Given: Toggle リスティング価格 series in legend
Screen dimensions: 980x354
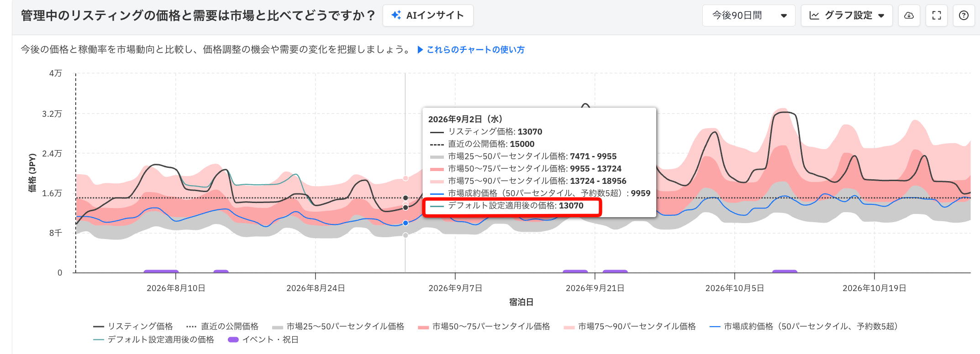Looking at the screenshot, I should point(133,326).
